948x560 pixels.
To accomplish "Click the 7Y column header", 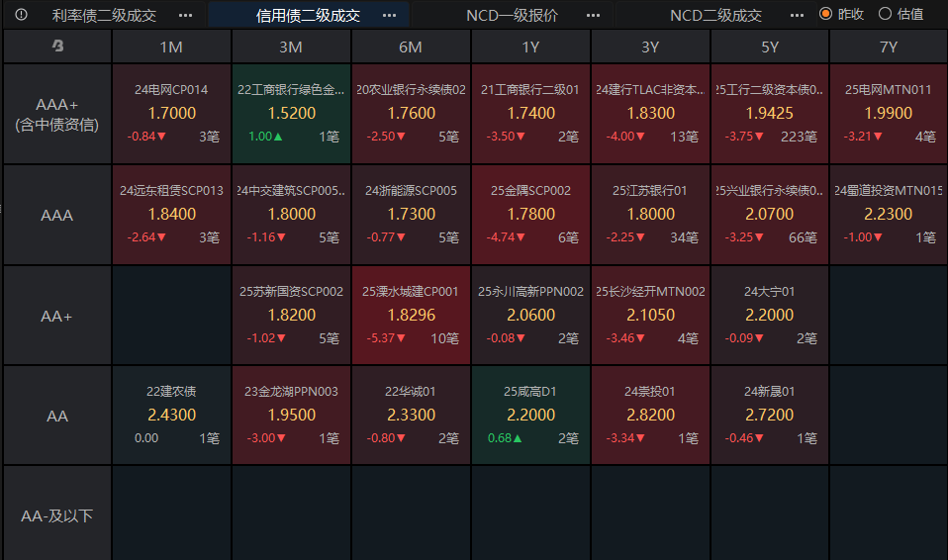I will [x=889, y=47].
